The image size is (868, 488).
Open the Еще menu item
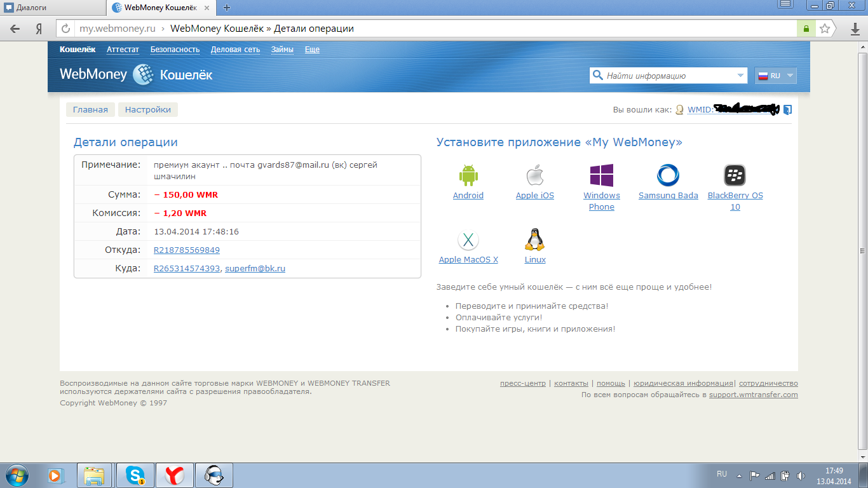[312, 50]
